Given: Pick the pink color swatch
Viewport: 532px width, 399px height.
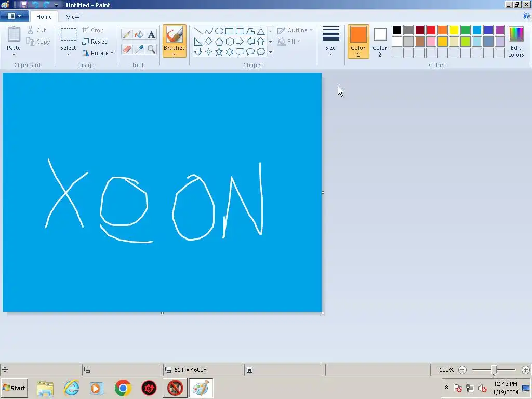Looking at the screenshot, I should click(x=431, y=42).
